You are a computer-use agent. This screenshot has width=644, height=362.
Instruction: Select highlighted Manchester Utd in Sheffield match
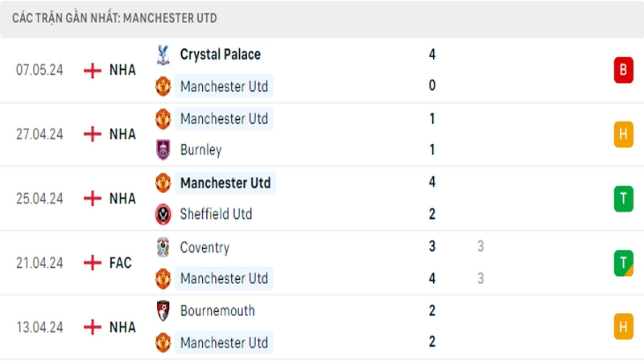click(x=225, y=183)
